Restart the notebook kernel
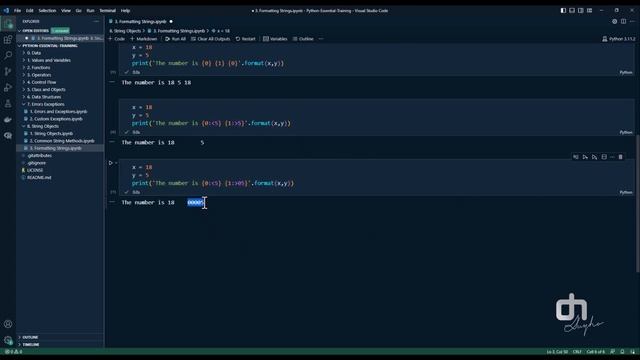 246,39
